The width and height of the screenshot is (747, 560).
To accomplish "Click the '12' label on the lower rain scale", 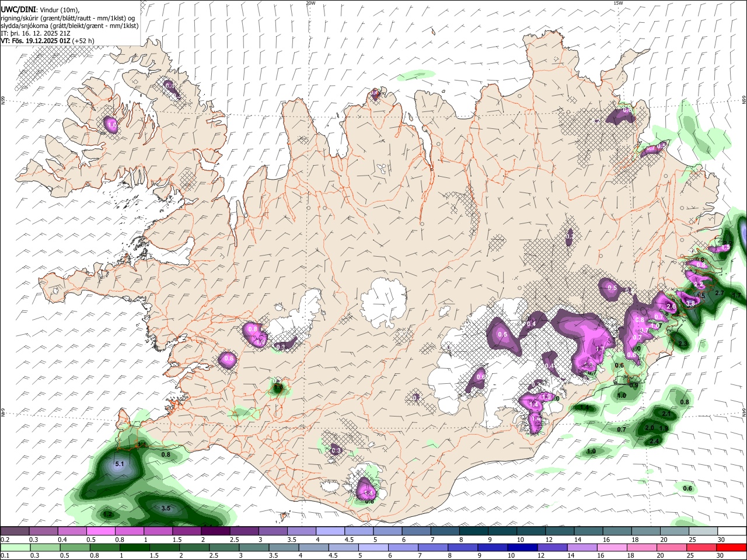I will pyautogui.click(x=541, y=555).
